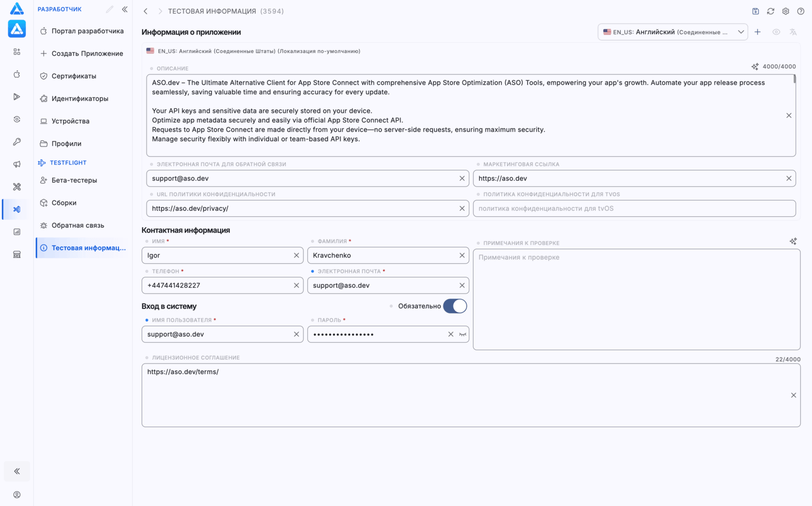Open settings via the gear icon

(785, 11)
